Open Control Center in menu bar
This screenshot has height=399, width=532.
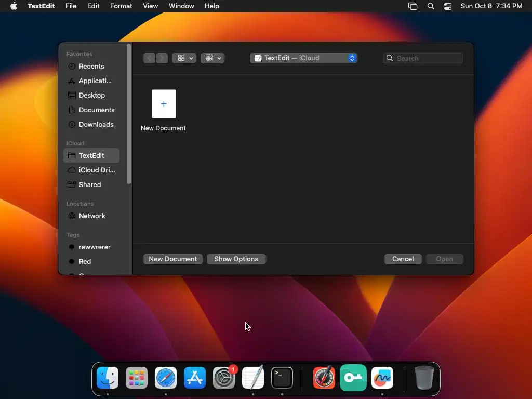tap(448, 6)
